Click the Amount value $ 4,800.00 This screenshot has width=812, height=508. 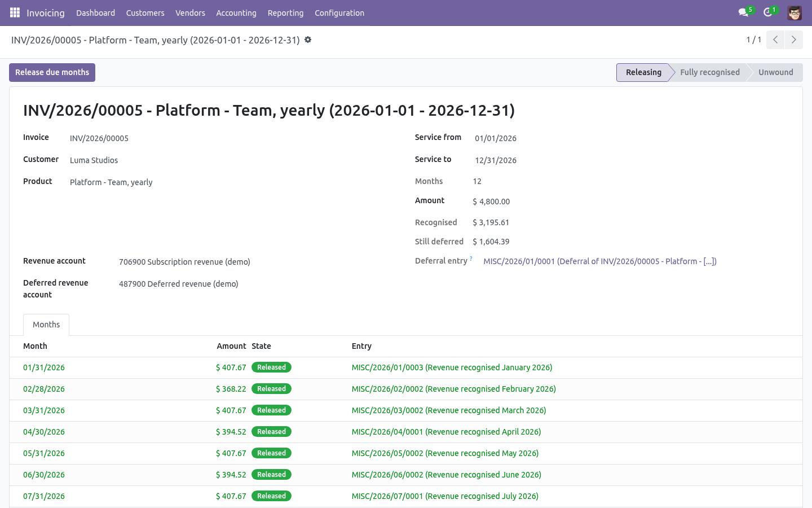(x=491, y=202)
